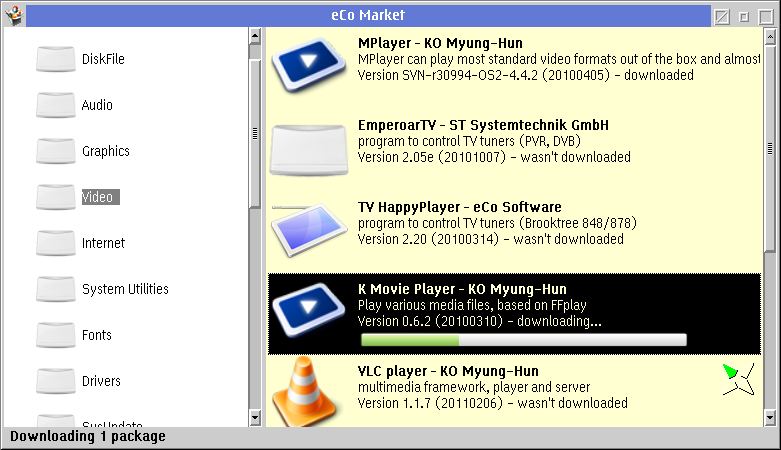This screenshot has width=781, height=450.
Task: Open the Drivers category folder icon
Action: pyautogui.click(x=55, y=381)
